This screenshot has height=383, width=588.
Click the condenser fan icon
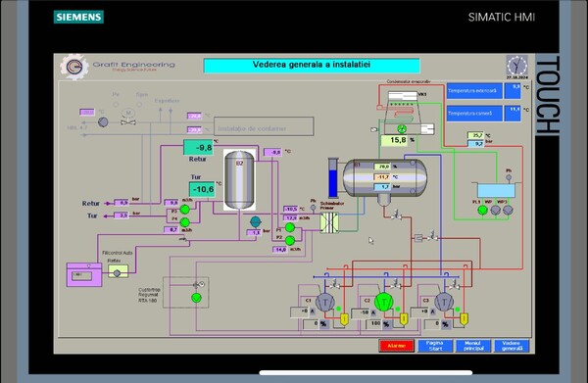click(x=402, y=129)
